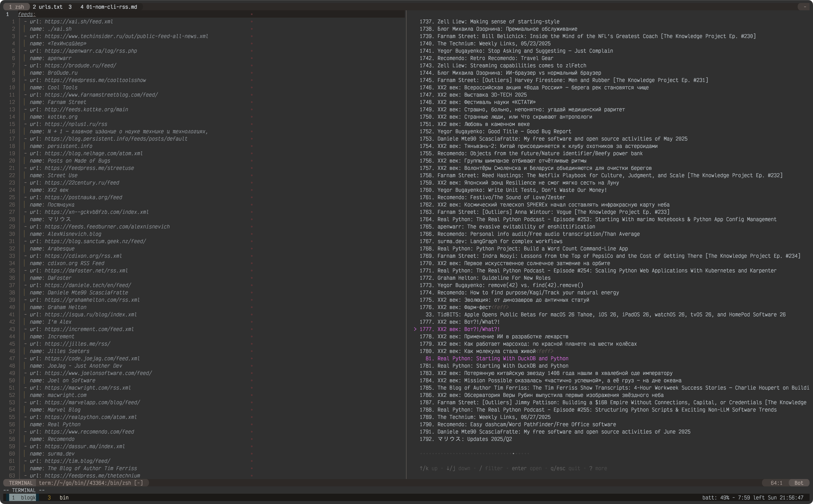Select item 1765 apenwarr enshittification

pos(507,227)
